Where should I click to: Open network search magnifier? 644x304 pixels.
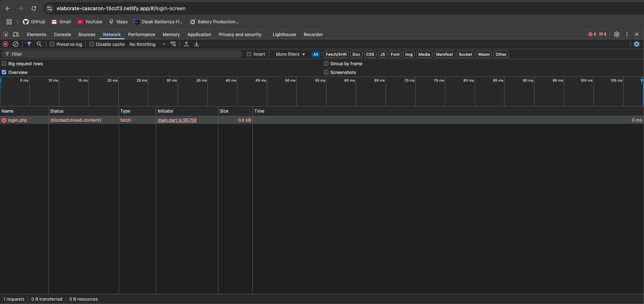click(x=39, y=44)
